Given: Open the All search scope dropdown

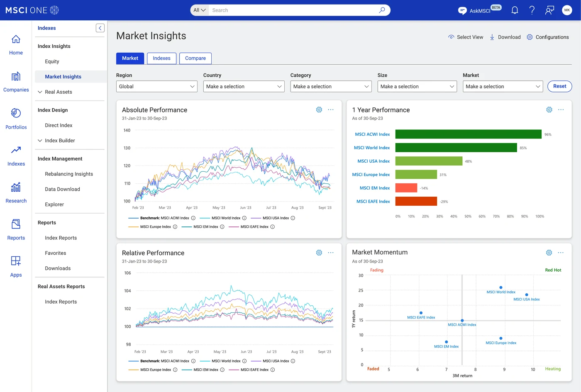Looking at the screenshot, I should [x=200, y=10].
